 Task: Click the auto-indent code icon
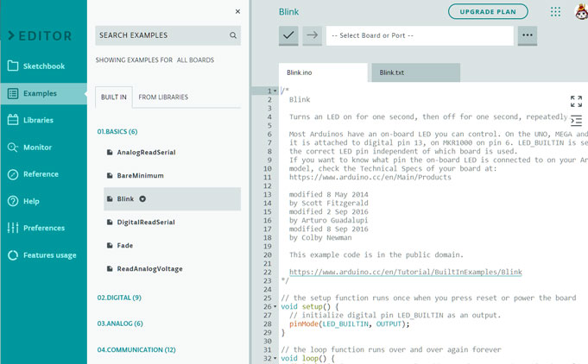pos(576,121)
